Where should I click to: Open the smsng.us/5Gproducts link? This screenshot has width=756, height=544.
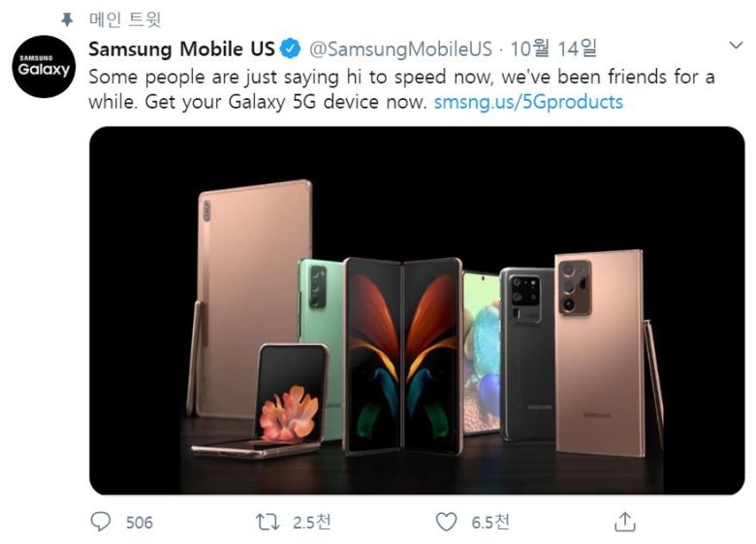point(528,102)
